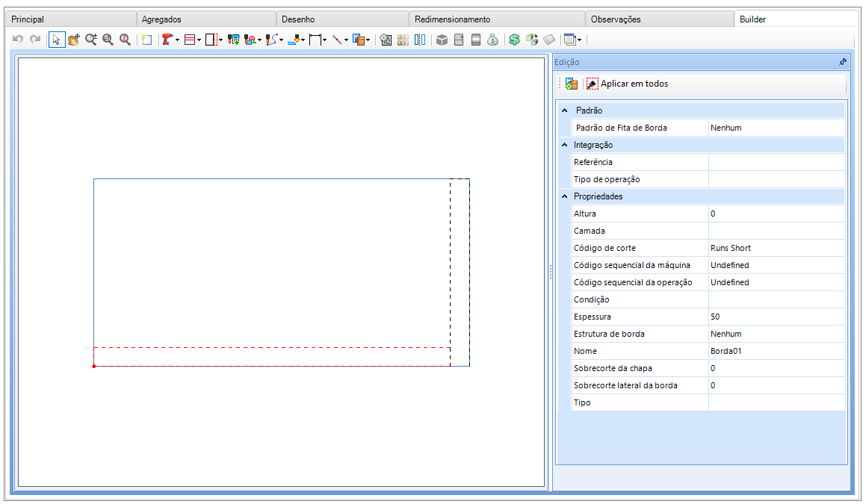Click the undo arrow icon
Screen dimensions: 866x504
click(x=18, y=39)
